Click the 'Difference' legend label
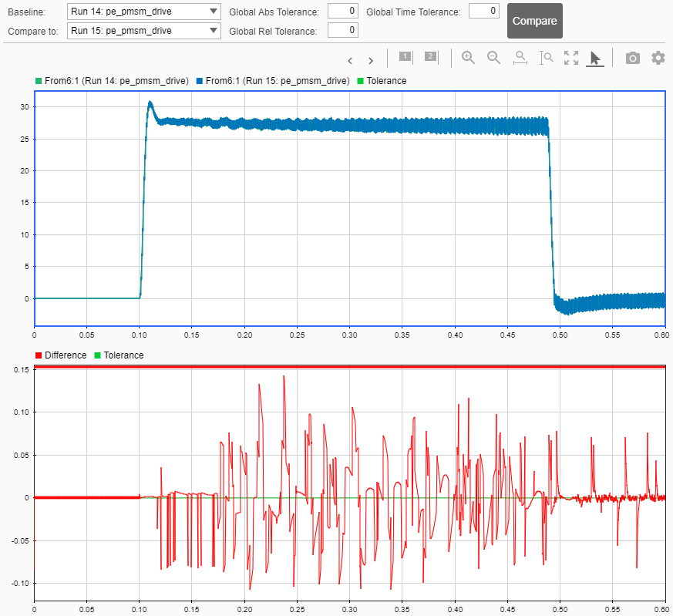The height and width of the screenshot is (616, 673). coord(66,355)
